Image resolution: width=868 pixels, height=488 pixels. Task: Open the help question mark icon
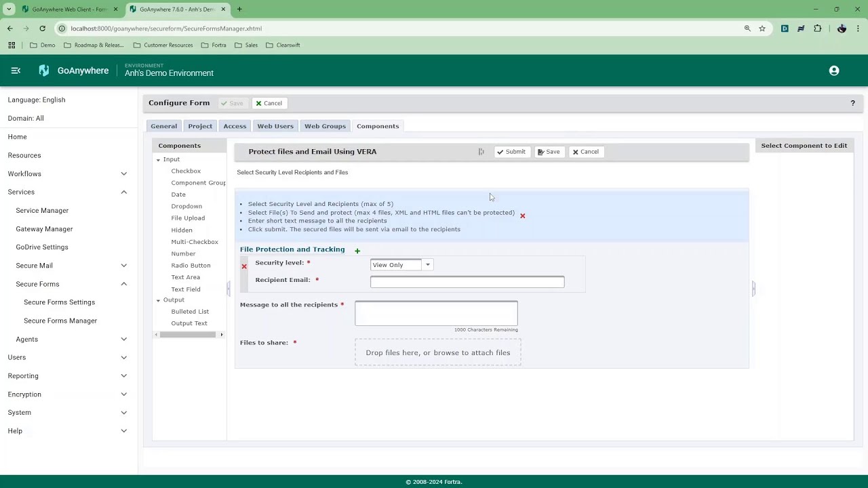tap(852, 103)
